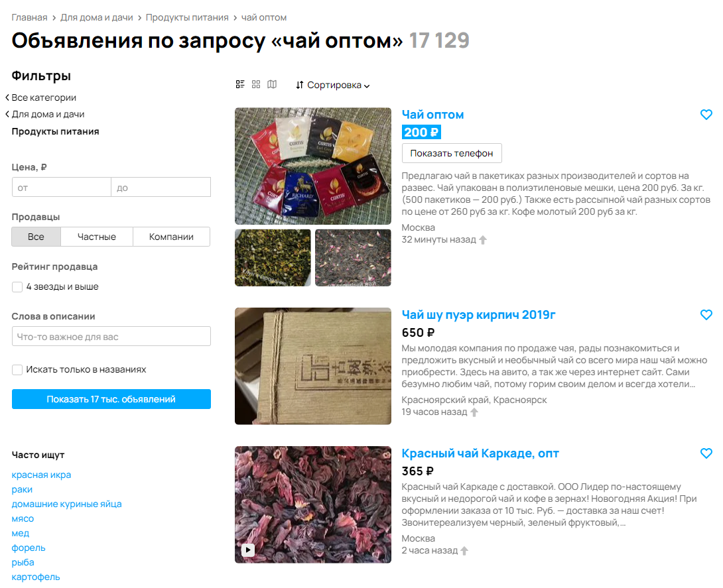Select the Компании sellers tab

(171, 237)
